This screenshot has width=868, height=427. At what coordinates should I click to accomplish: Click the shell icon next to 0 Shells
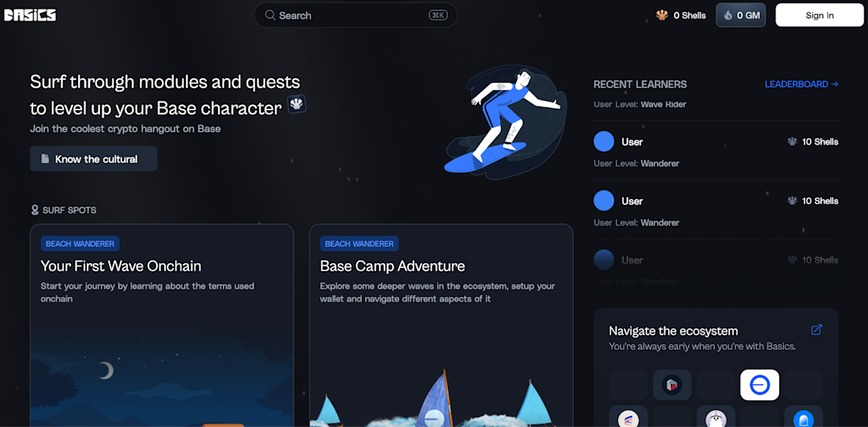pos(661,15)
